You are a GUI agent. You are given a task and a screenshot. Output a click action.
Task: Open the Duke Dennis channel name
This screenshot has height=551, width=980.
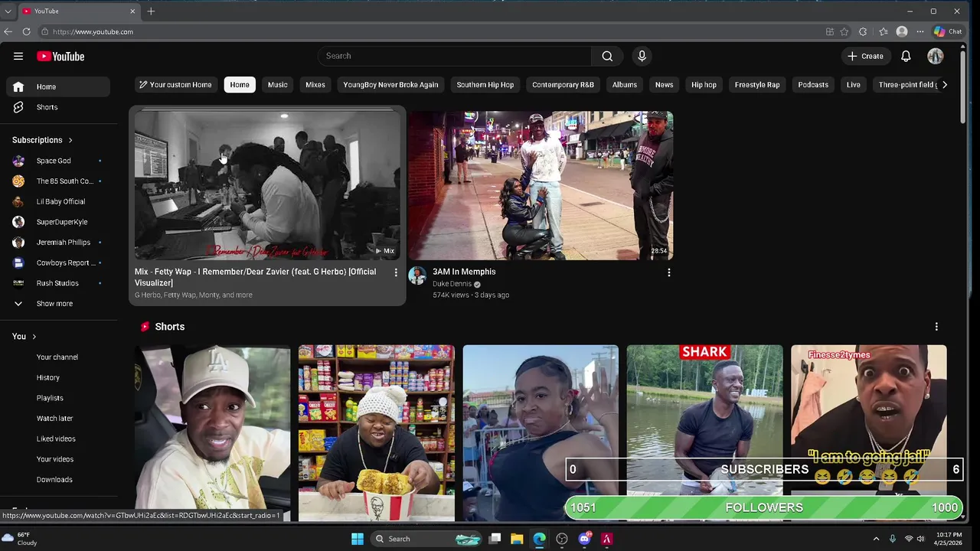pos(452,284)
